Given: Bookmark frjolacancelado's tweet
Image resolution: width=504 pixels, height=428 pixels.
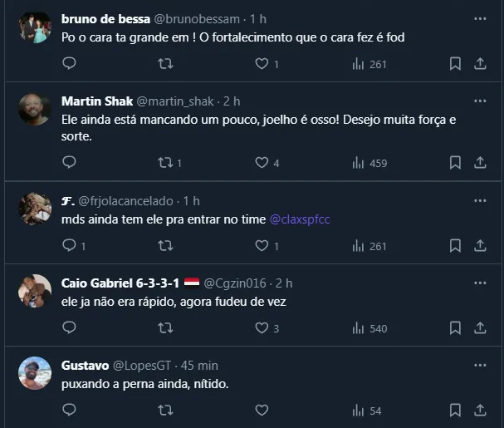Looking at the screenshot, I should click(455, 245).
